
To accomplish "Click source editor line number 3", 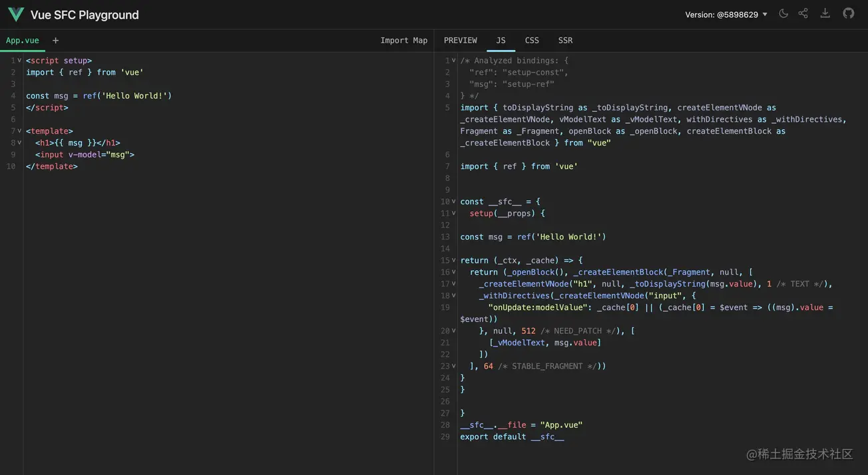I will (x=13, y=84).
